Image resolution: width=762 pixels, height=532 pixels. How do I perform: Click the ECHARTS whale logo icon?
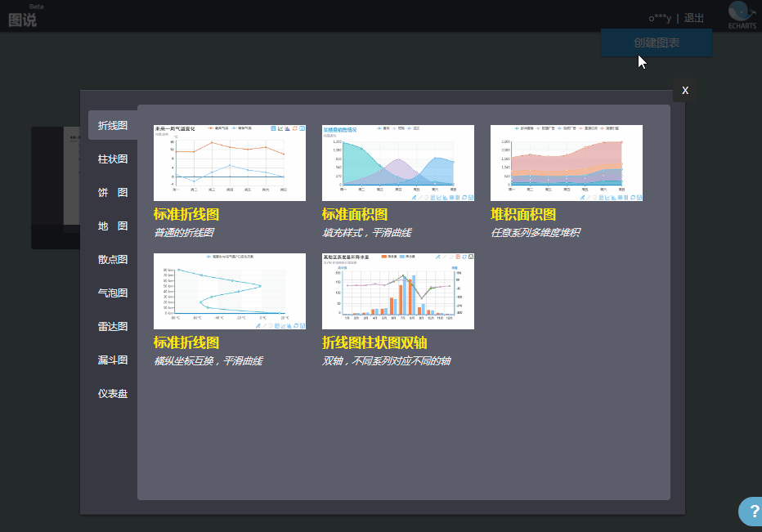742,15
